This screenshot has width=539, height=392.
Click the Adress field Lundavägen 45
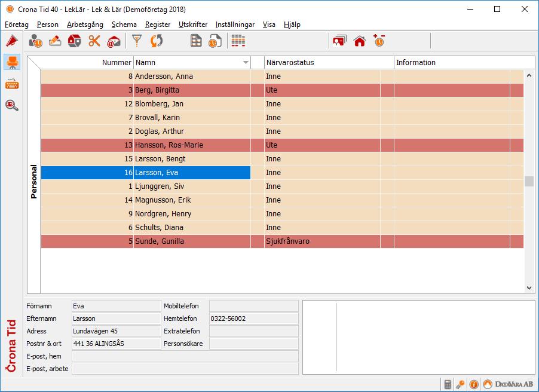(116, 331)
